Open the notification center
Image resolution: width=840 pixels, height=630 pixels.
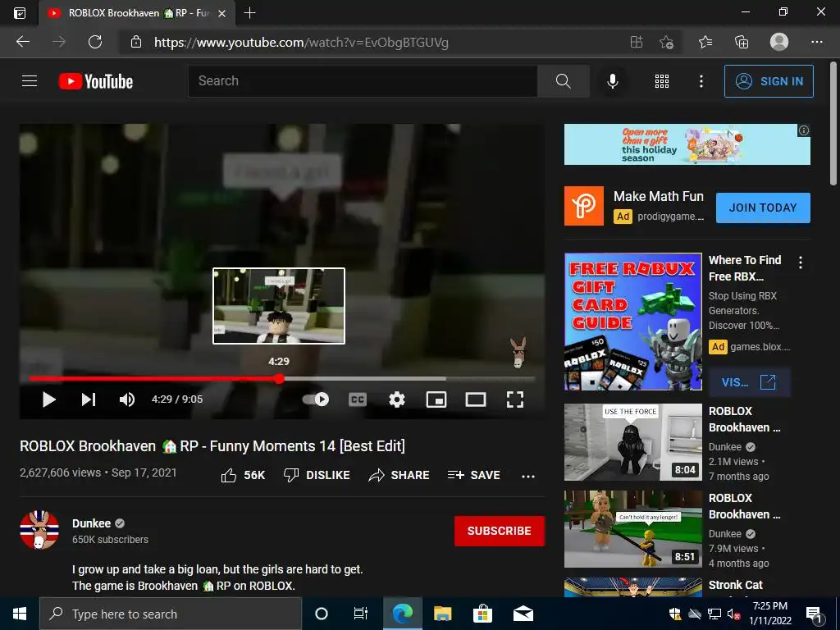pos(814,614)
